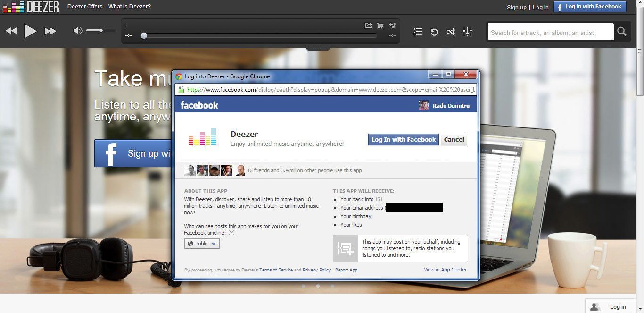The image size is (644, 313).
Task: Open Privacy Policy link
Action: tap(317, 270)
